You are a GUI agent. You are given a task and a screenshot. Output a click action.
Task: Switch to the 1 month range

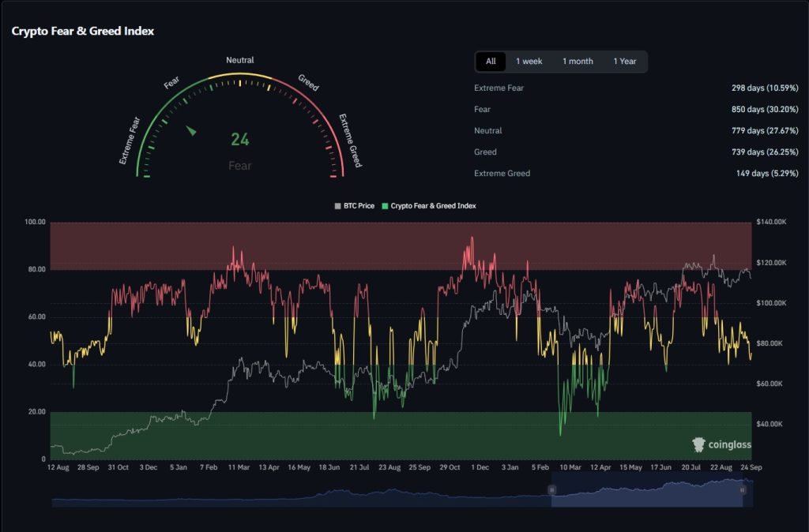click(578, 62)
